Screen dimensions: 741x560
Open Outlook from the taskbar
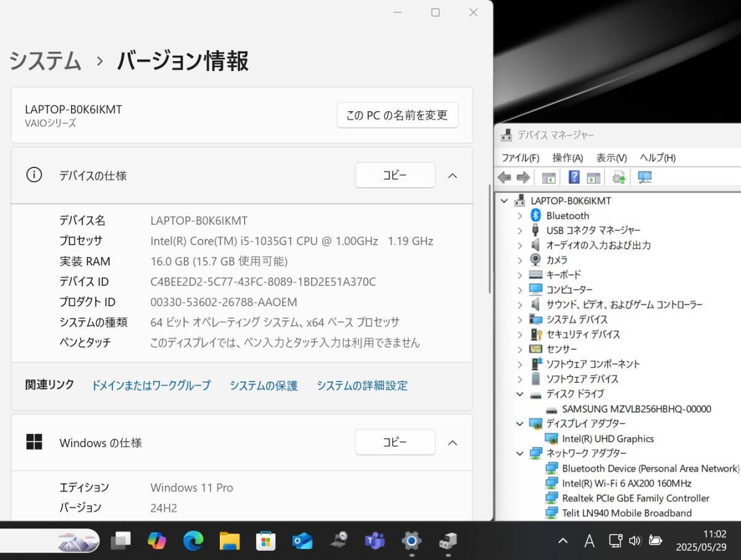[303, 541]
